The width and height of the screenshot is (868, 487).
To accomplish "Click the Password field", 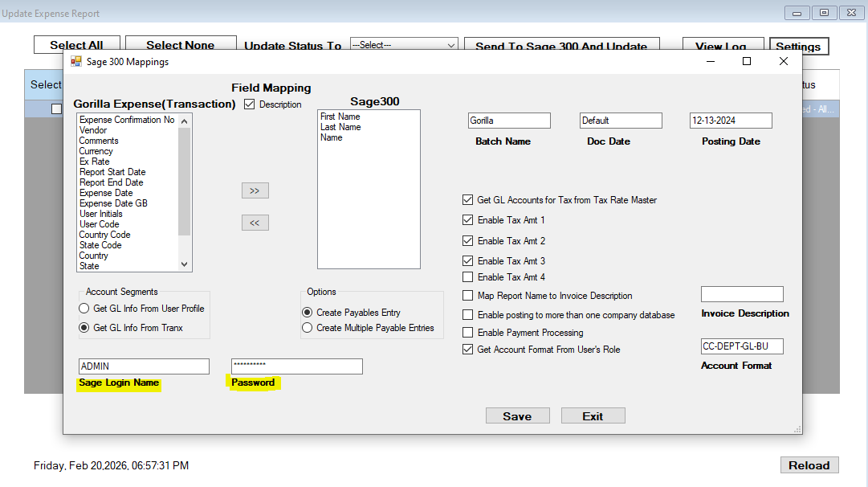I will coord(297,366).
